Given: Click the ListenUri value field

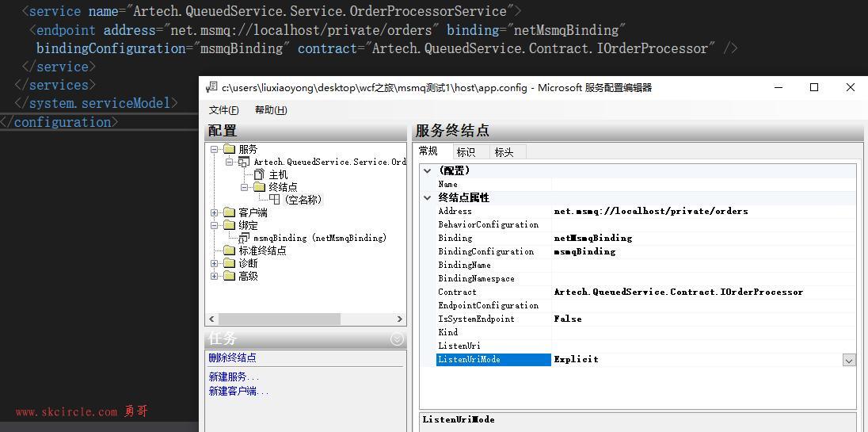Looking at the screenshot, I should coord(703,346).
